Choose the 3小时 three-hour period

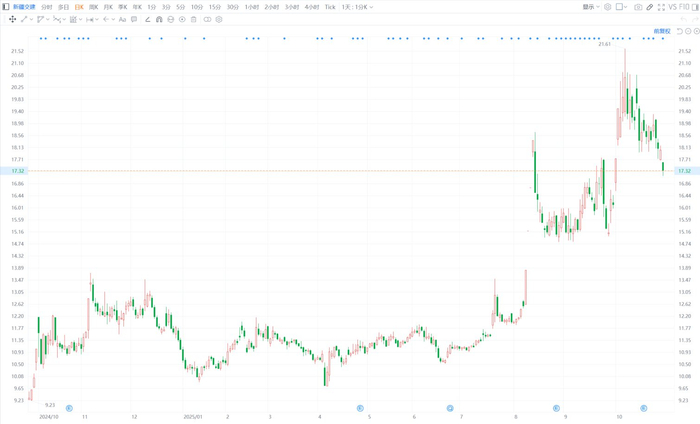tap(292, 7)
